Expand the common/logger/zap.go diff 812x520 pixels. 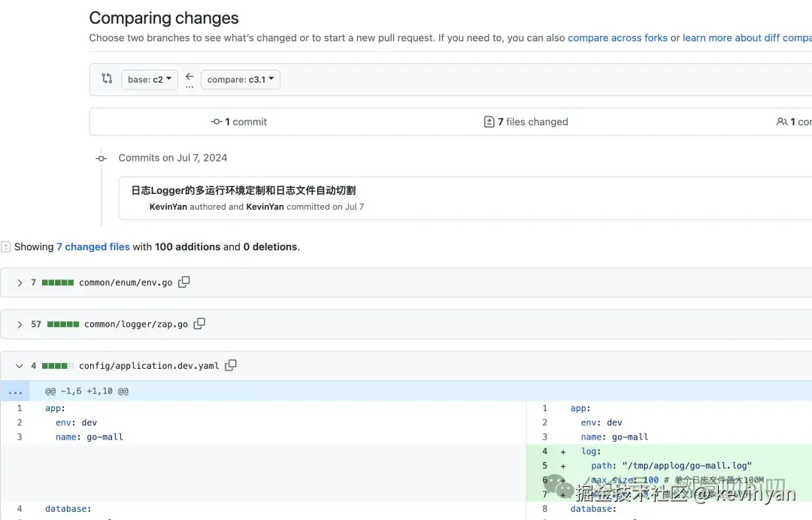(x=20, y=324)
